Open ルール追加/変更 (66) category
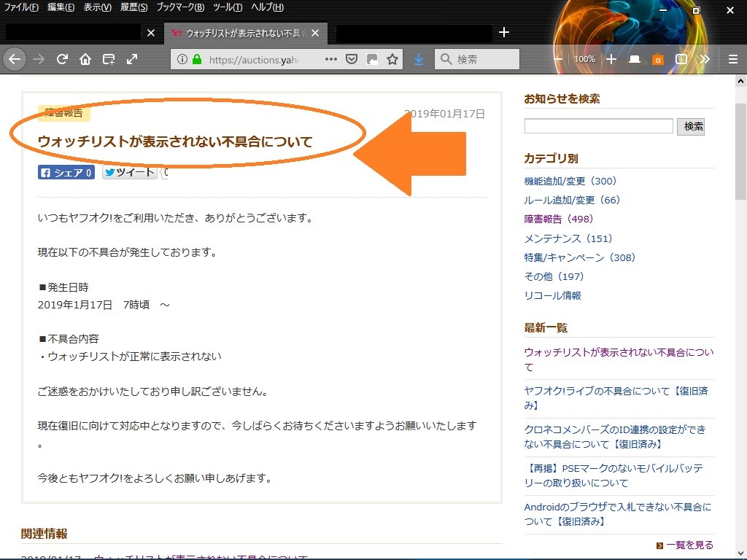Viewport: 747px width, 560px height. coord(572,200)
